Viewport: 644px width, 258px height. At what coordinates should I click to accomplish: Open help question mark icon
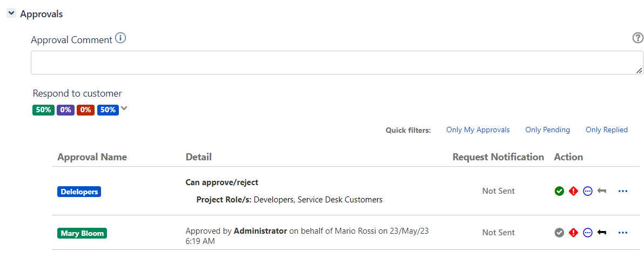pos(638,38)
